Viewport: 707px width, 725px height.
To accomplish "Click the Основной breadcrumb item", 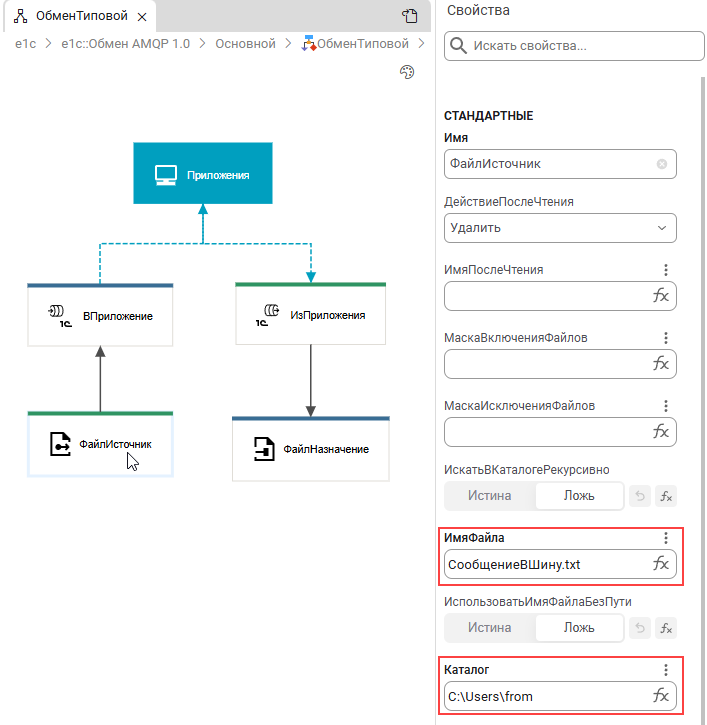I will click(x=246, y=44).
